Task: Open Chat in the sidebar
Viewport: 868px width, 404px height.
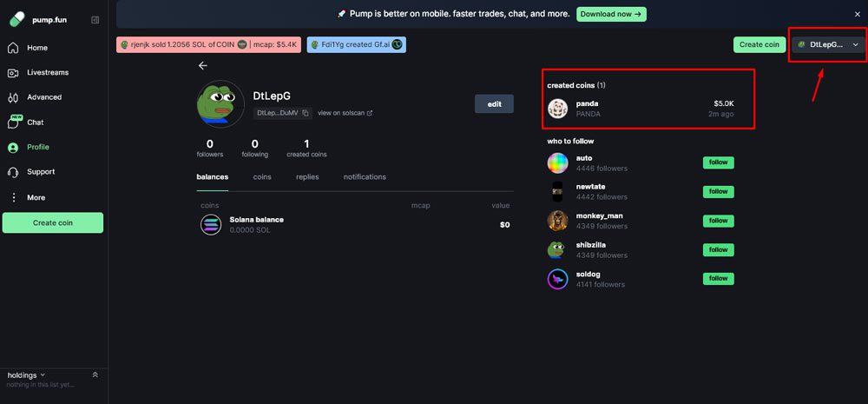Action: 35,123
